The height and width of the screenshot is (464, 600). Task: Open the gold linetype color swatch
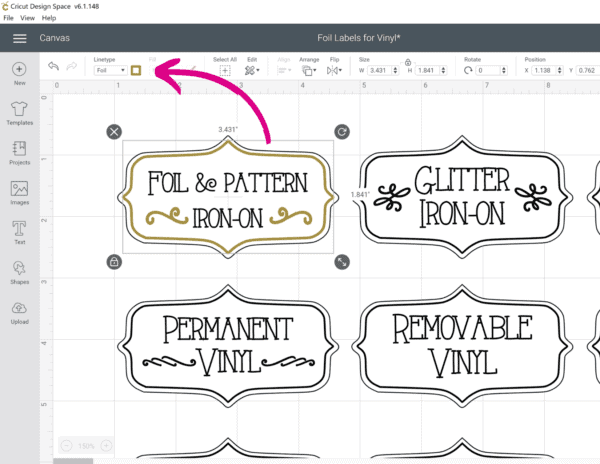pos(135,71)
